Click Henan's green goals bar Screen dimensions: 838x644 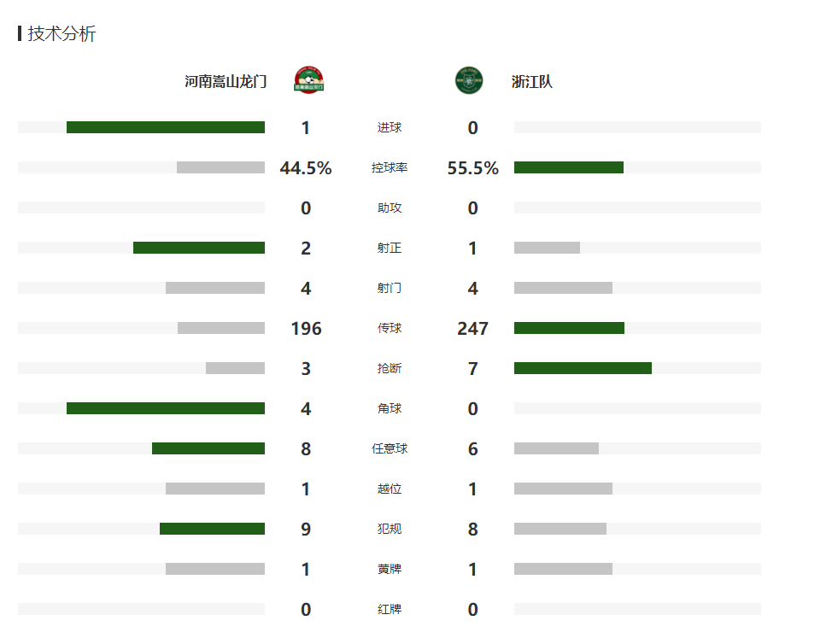[166, 127]
